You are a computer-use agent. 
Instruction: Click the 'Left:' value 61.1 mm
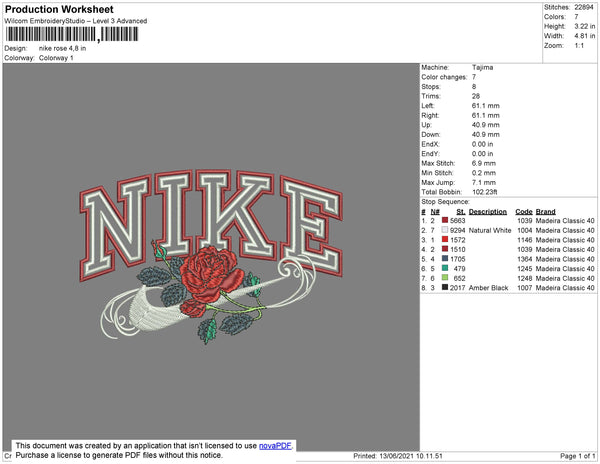coord(486,106)
